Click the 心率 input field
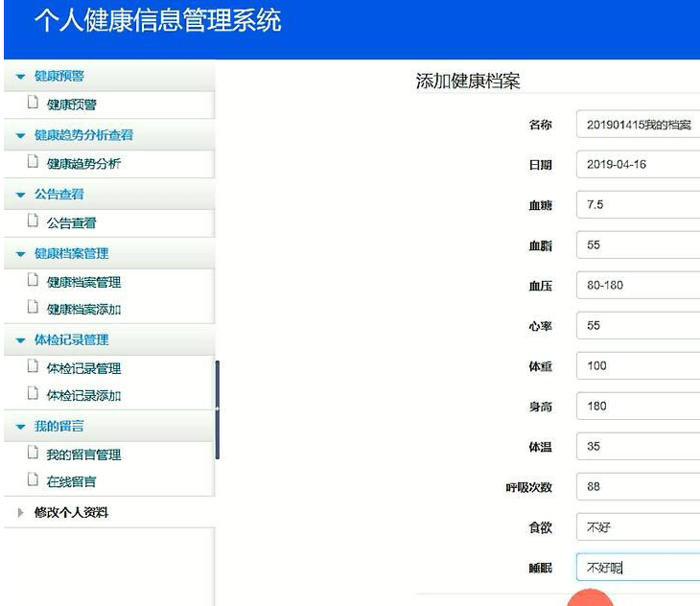The width and height of the screenshot is (700, 606). click(x=639, y=325)
